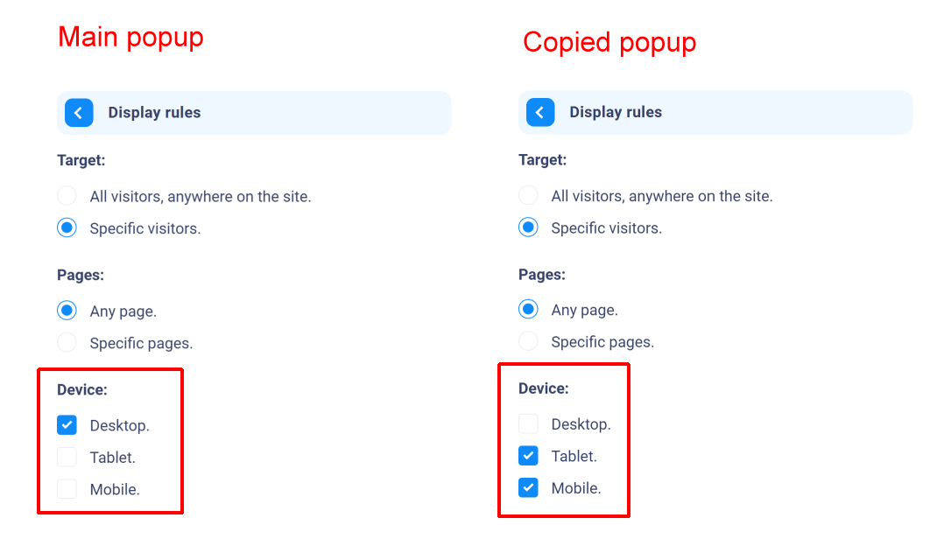951x560 pixels.
Task: Check Desktop checkbox in Copied popup
Action: (x=528, y=423)
